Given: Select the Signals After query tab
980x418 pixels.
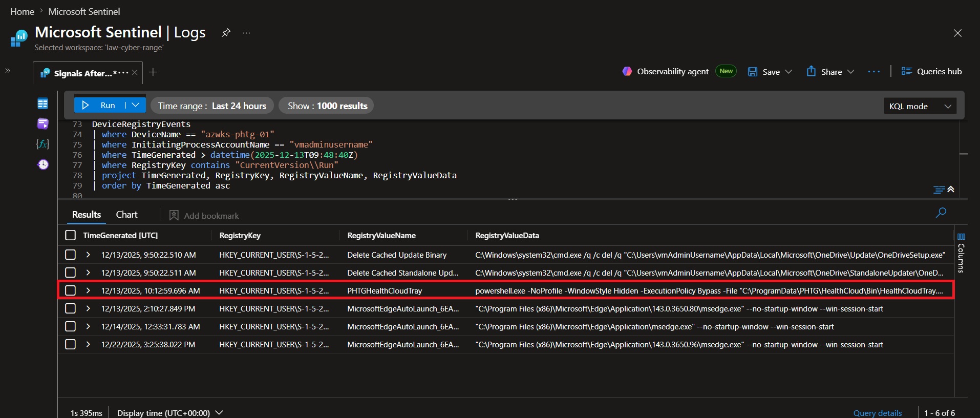Looking at the screenshot, I should [83, 73].
